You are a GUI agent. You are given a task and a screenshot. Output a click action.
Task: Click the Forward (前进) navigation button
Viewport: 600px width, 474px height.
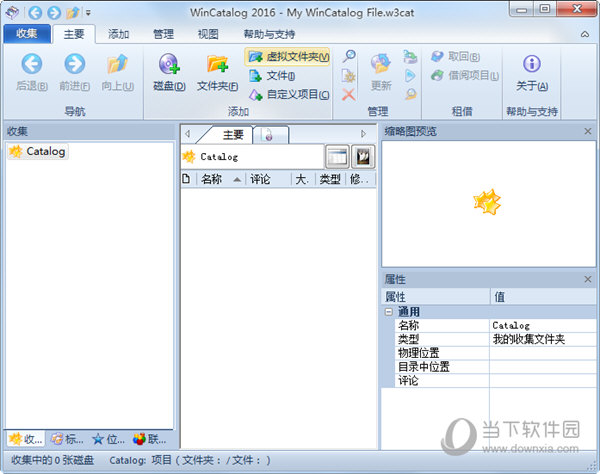click(75, 72)
